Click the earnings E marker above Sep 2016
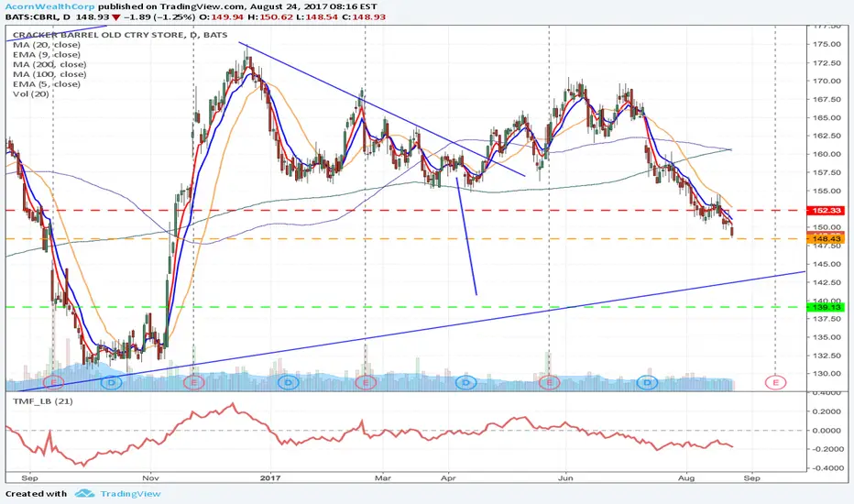 (x=53, y=382)
